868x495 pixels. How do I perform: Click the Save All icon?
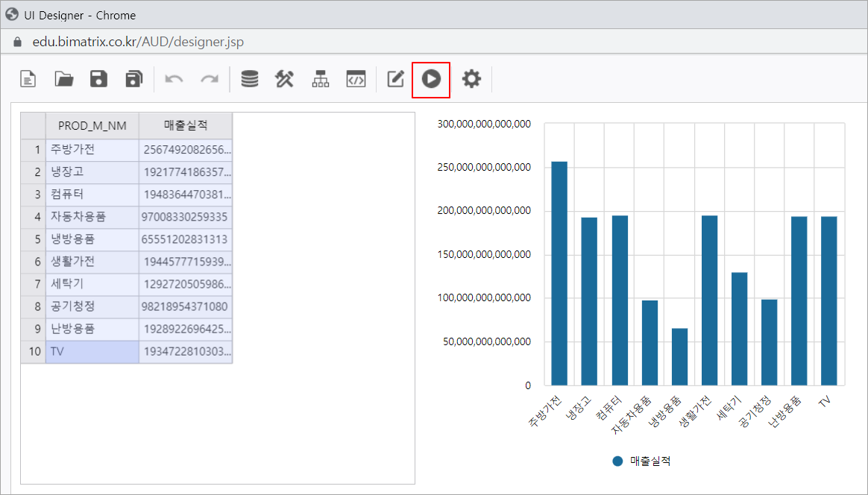(x=133, y=79)
